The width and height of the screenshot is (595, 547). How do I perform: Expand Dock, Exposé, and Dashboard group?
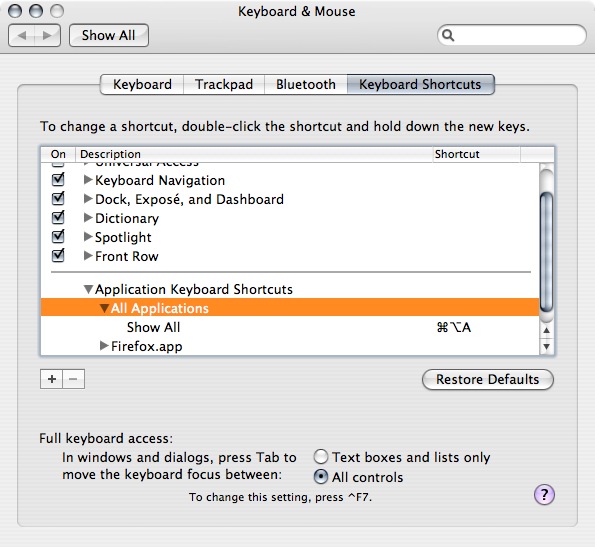(88, 198)
